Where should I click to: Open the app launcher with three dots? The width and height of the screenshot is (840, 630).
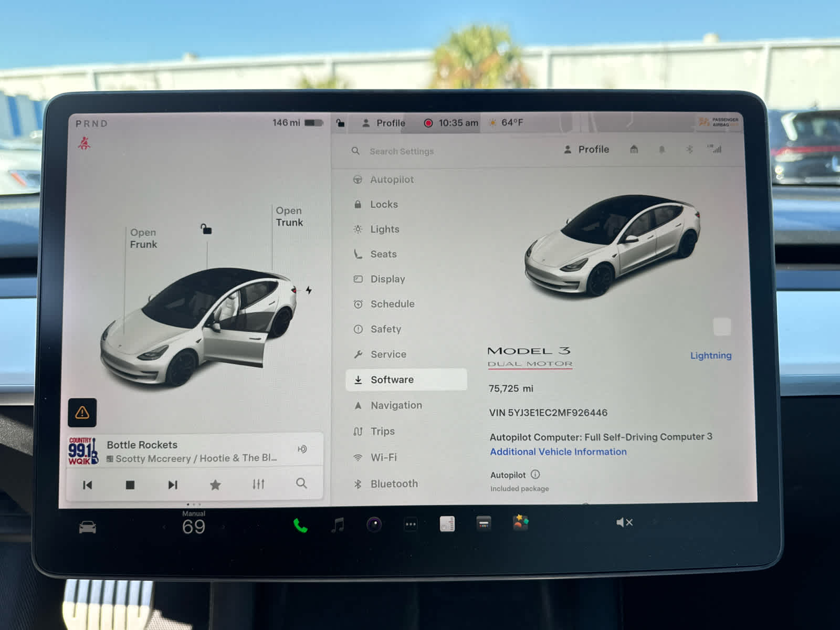tap(410, 523)
